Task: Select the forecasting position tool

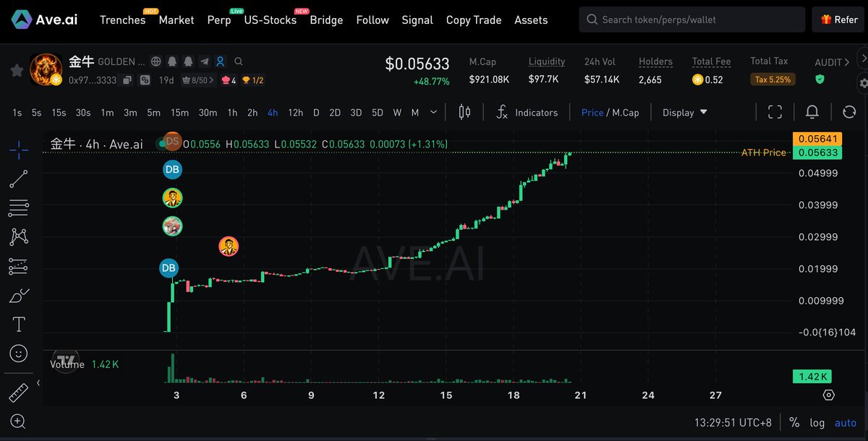Action: 19,266
